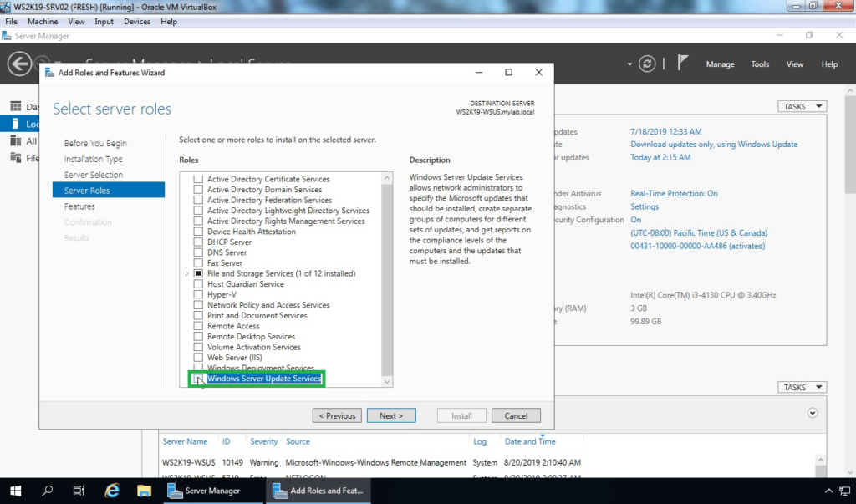Click the Next button

(391, 415)
